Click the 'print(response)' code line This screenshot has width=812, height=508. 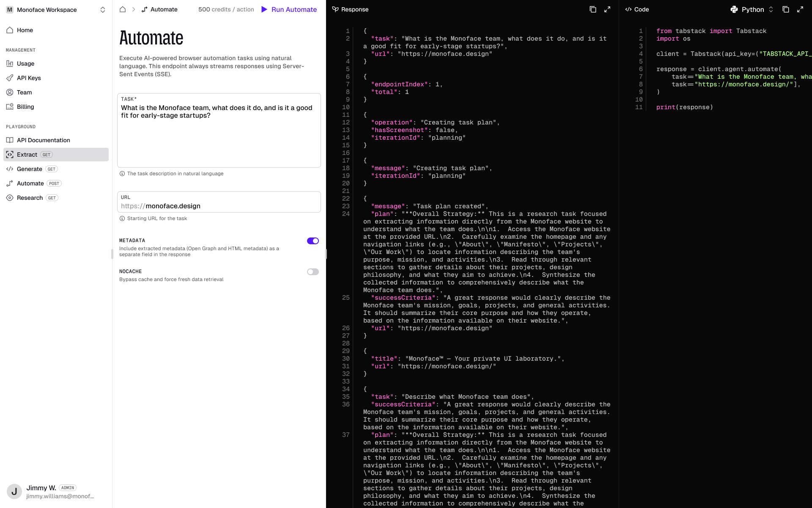[684, 107]
